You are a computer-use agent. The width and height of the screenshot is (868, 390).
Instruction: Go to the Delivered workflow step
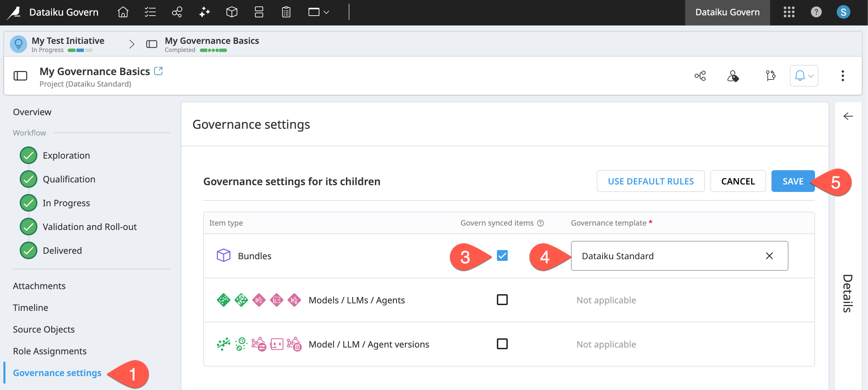tap(62, 251)
